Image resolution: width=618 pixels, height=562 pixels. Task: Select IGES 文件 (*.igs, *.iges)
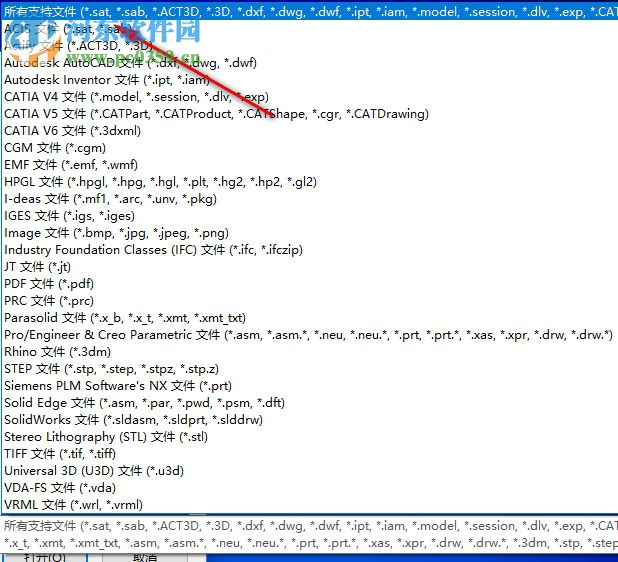[x=310, y=216]
